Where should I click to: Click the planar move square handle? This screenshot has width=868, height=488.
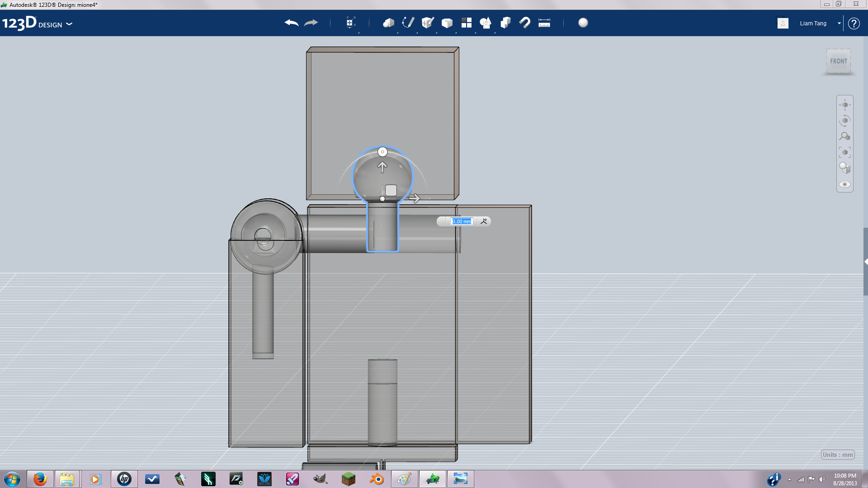(391, 190)
